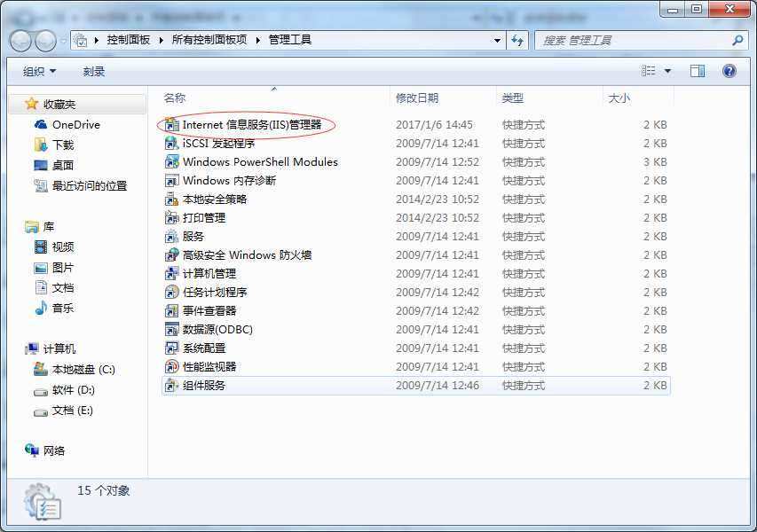Select the 计算机管理 icon
The width and height of the screenshot is (757, 532).
pyautogui.click(x=172, y=273)
